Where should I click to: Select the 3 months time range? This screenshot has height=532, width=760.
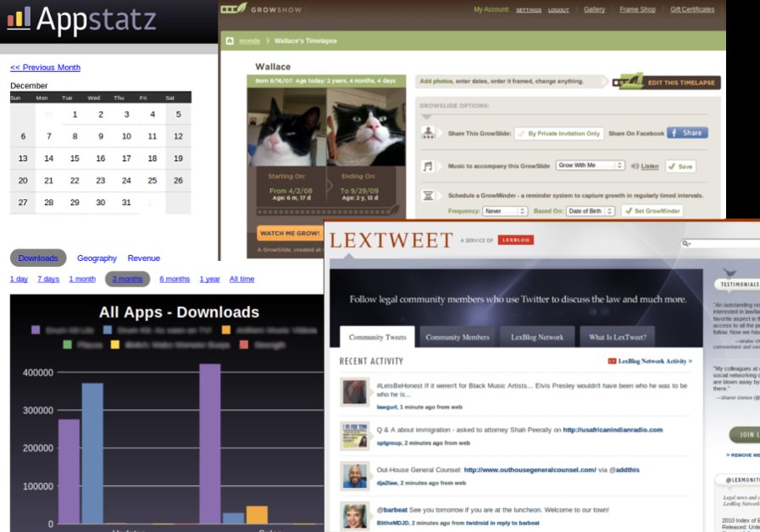click(127, 279)
